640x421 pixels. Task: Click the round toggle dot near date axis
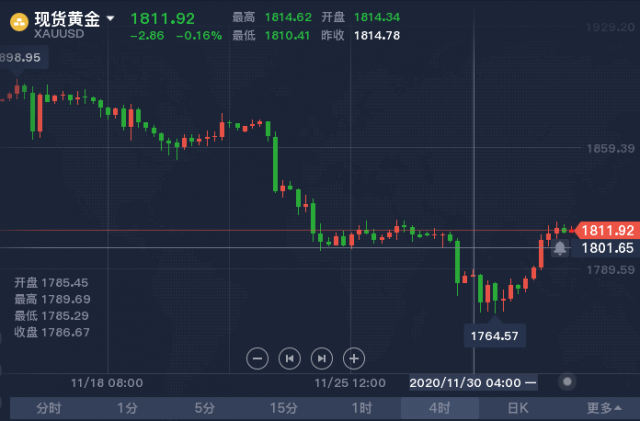[x=567, y=382]
